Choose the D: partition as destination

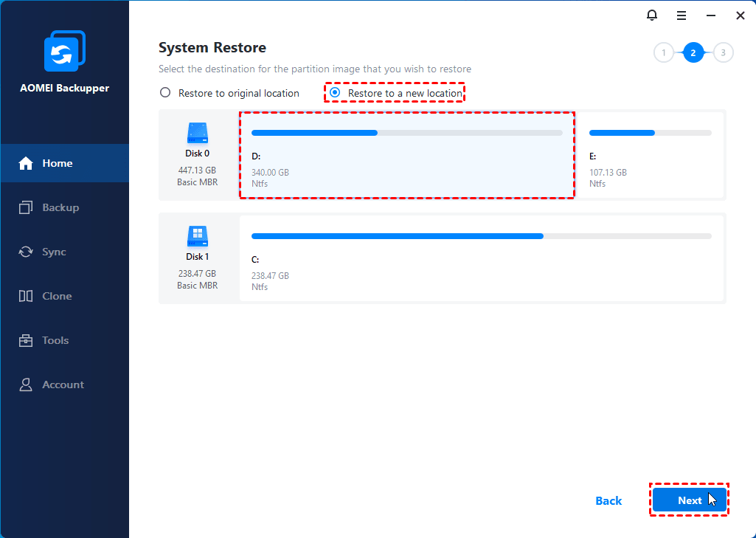[406, 156]
